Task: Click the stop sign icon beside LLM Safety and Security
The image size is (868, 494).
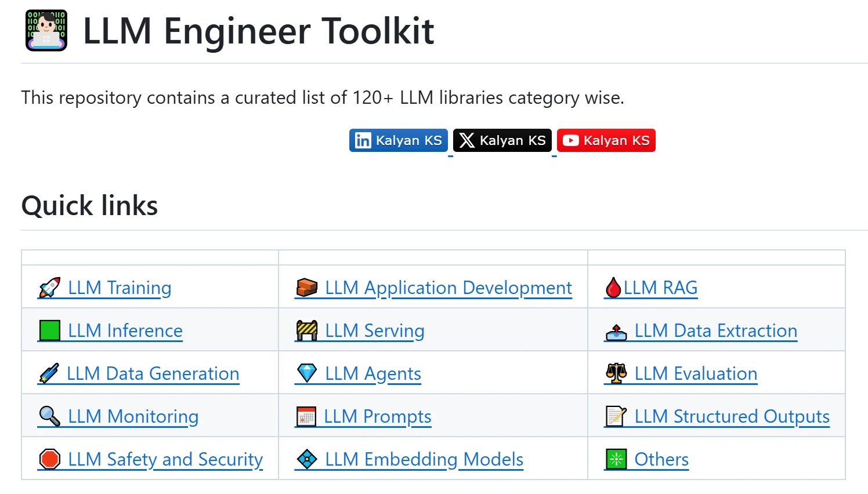Action: tap(49, 459)
